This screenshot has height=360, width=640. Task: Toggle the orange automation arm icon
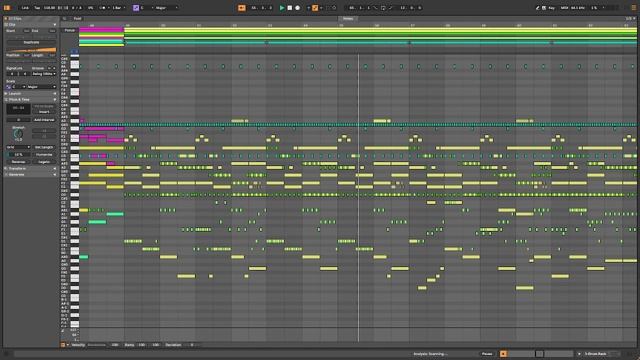click(x=315, y=8)
